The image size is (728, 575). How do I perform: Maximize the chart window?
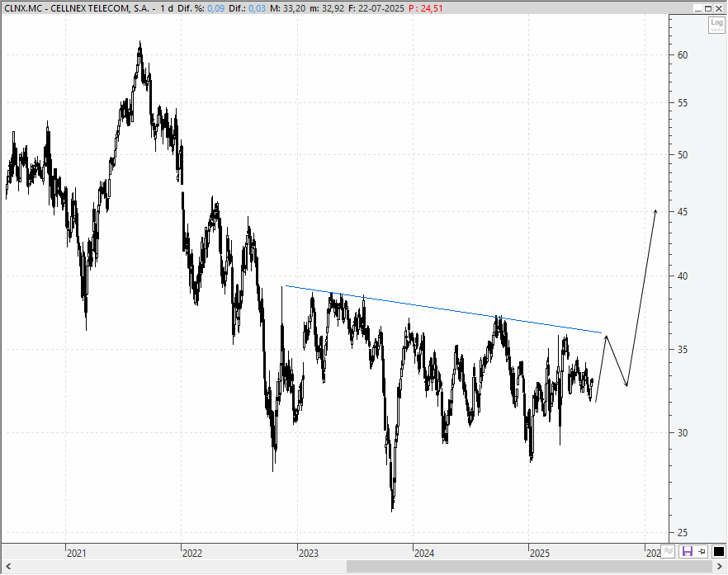pos(708,8)
